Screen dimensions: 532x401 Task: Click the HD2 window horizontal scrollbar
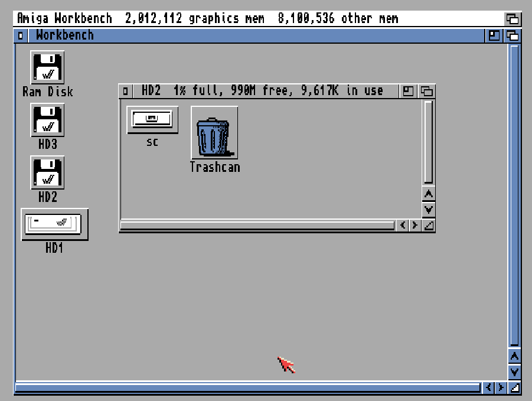[x=257, y=225]
